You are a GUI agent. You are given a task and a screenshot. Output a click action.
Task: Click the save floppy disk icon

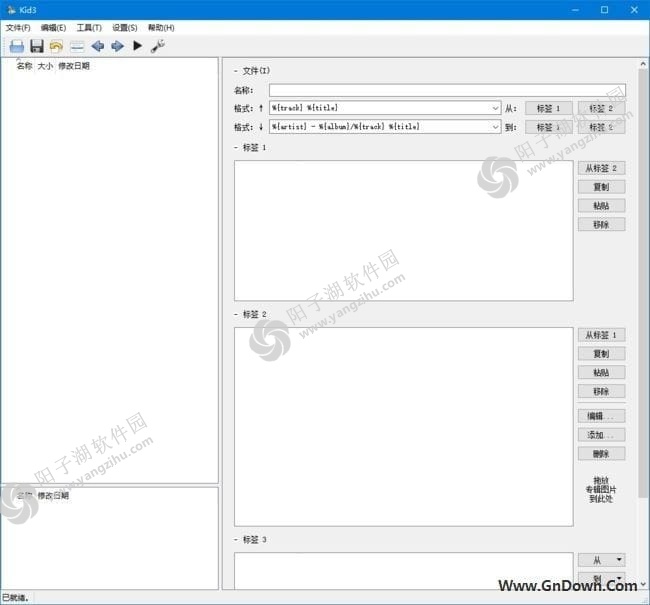[37, 46]
